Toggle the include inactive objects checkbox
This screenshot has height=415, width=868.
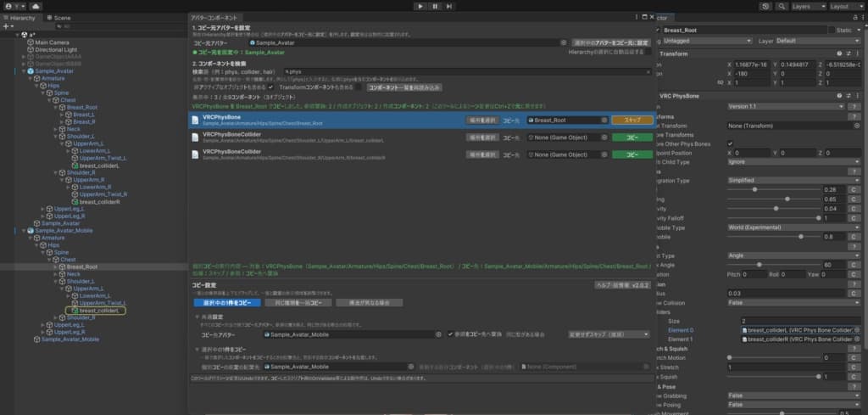coord(270,87)
